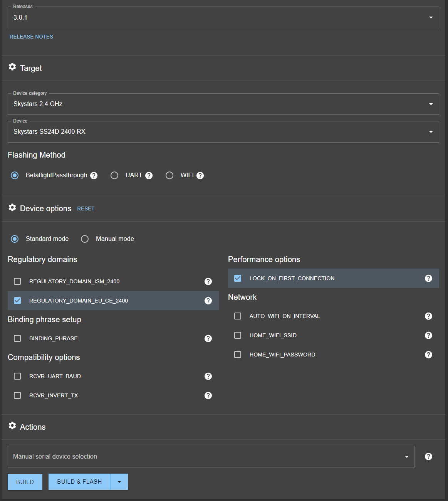Image resolution: width=448 pixels, height=501 pixels.
Task: Click the gear icon beside Device options
Action: coord(12,208)
